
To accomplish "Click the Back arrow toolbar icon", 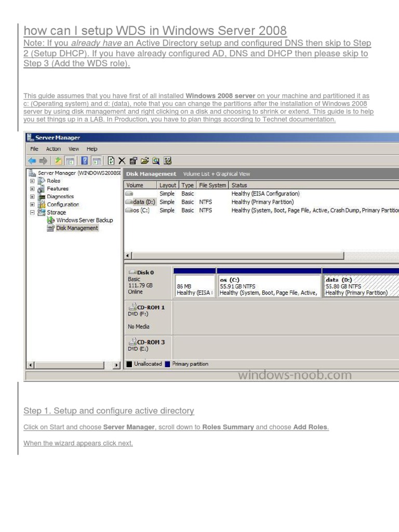I will pos(32,161).
